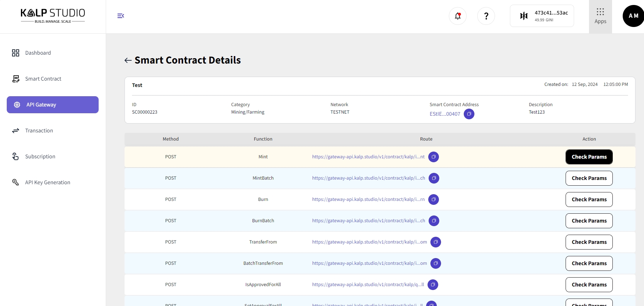Screen dimensions: 644x306
Task: Click the Kalp Studio logo
Action: 53,16
